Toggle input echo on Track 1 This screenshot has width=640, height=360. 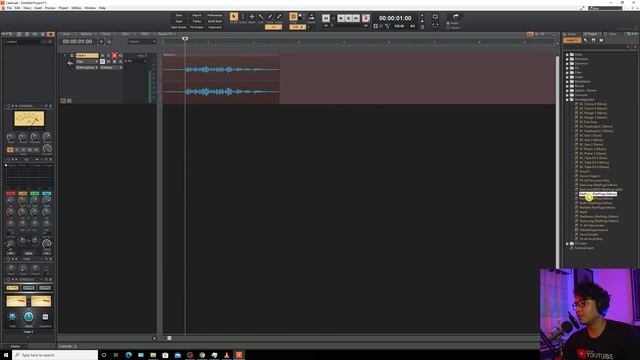(120, 56)
